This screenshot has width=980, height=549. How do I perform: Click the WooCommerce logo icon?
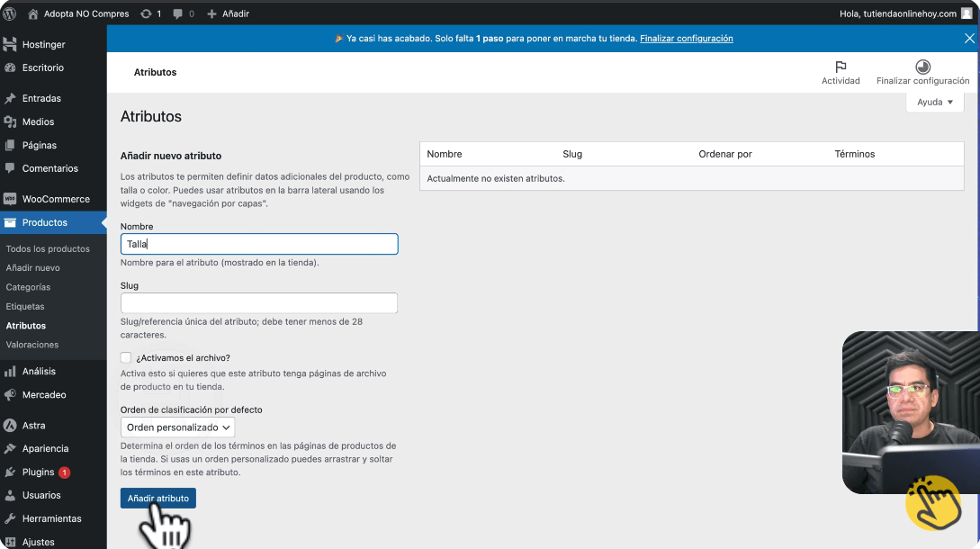click(x=10, y=199)
